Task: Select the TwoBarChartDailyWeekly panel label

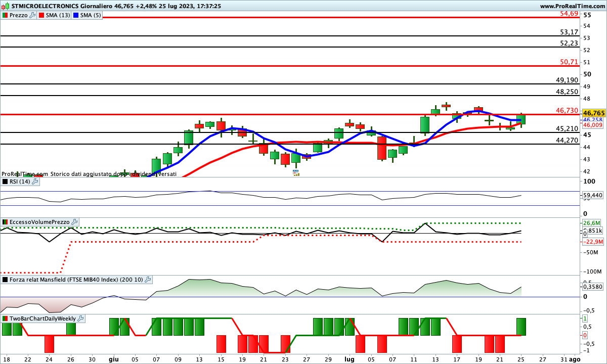Action: pos(42,318)
